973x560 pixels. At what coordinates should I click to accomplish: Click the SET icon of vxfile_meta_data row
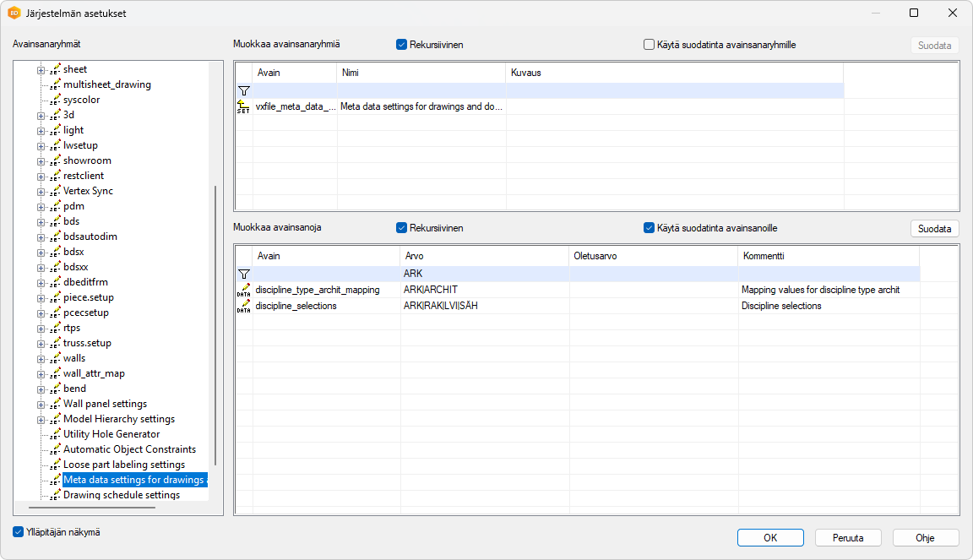pyautogui.click(x=243, y=106)
